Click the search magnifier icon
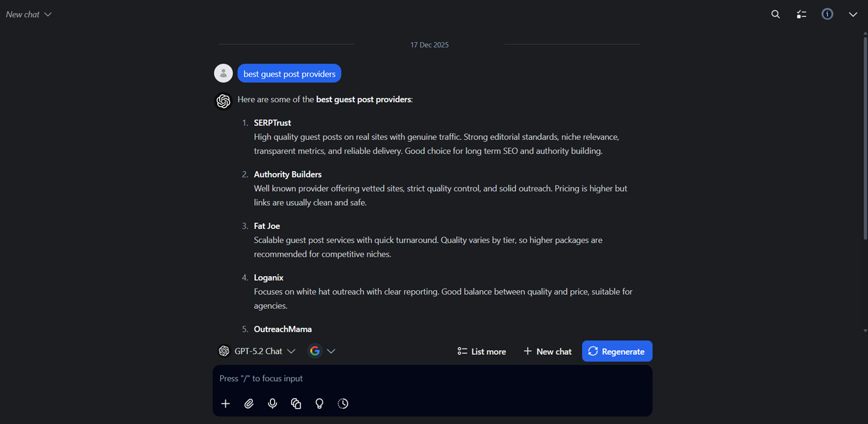The image size is (868, 424). [x=775, y=14]
